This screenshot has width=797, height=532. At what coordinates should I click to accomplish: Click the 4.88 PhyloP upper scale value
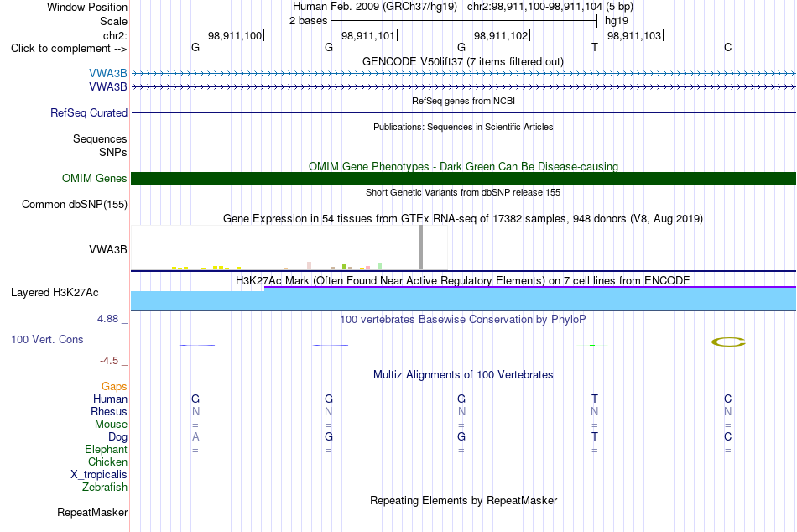pos(107,319)
